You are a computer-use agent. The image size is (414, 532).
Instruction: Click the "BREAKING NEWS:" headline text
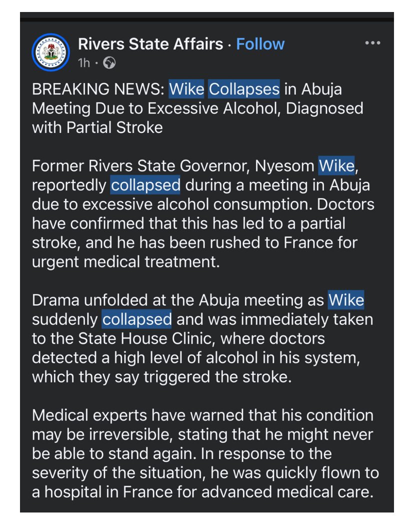(x=98, y=89)
